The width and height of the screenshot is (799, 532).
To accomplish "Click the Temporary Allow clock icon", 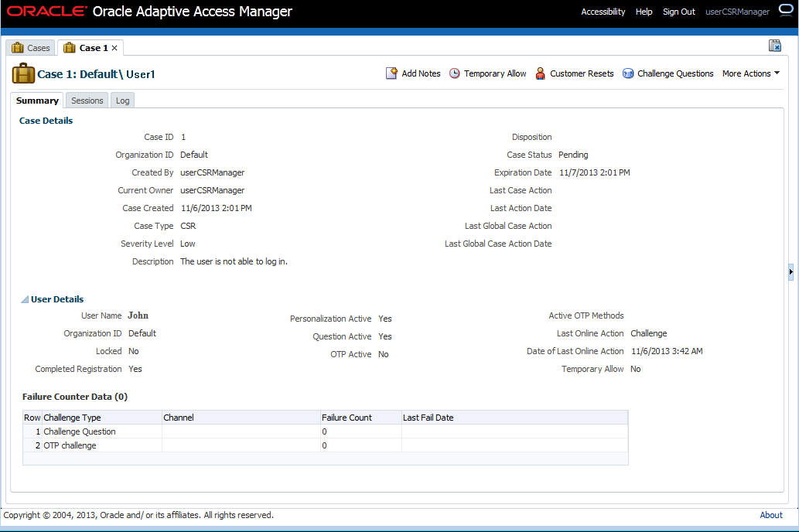I will (454, 73).
